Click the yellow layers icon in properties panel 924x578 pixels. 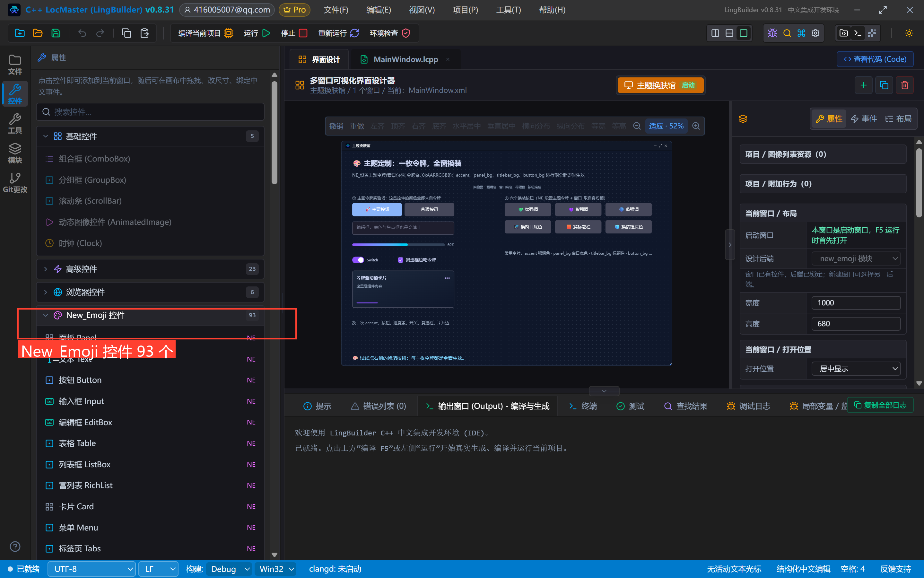(x=743, y=119)
